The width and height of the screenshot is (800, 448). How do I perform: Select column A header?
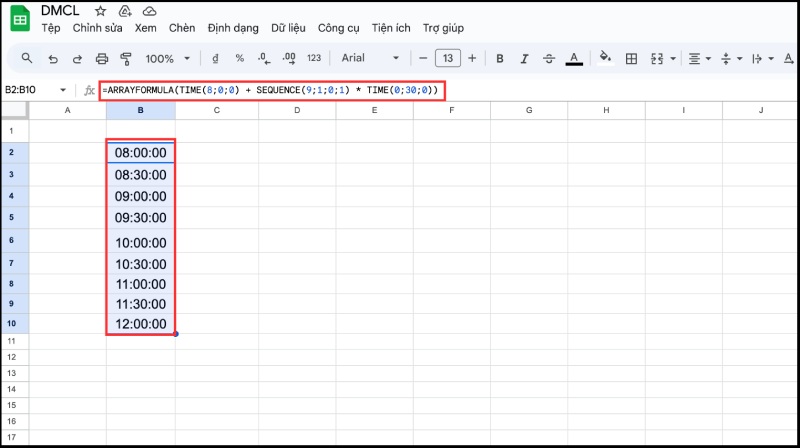[67, 110]
